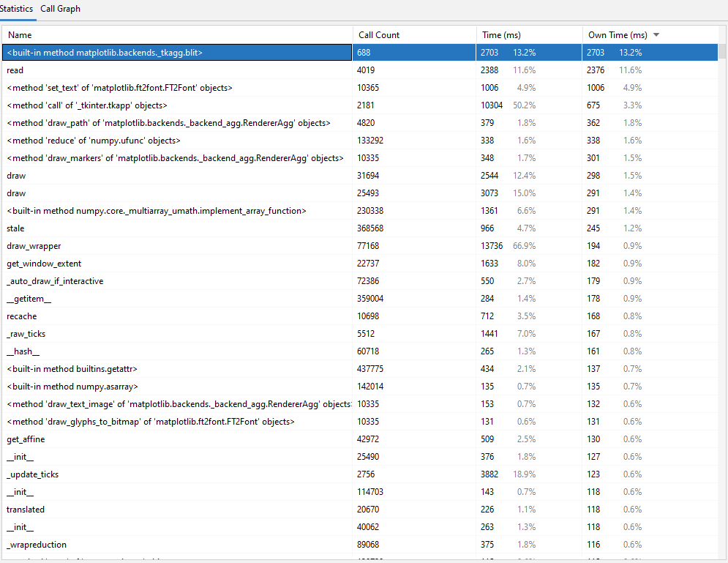Image resolution: width=728 pixels, height=563 pixels.
Task: Select the __init__ row with 40062 calls
Action: [360, 527]
